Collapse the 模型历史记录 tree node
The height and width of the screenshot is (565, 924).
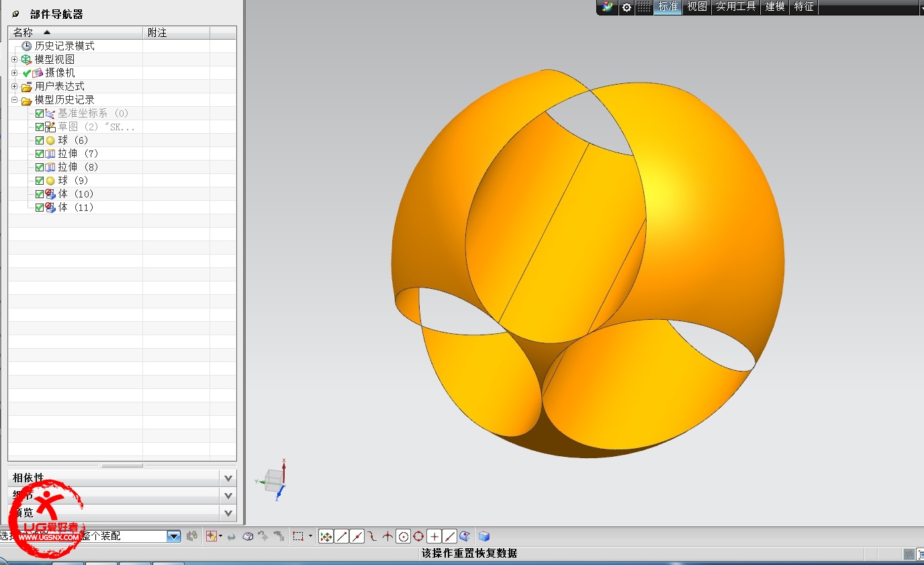pos(14,99)
